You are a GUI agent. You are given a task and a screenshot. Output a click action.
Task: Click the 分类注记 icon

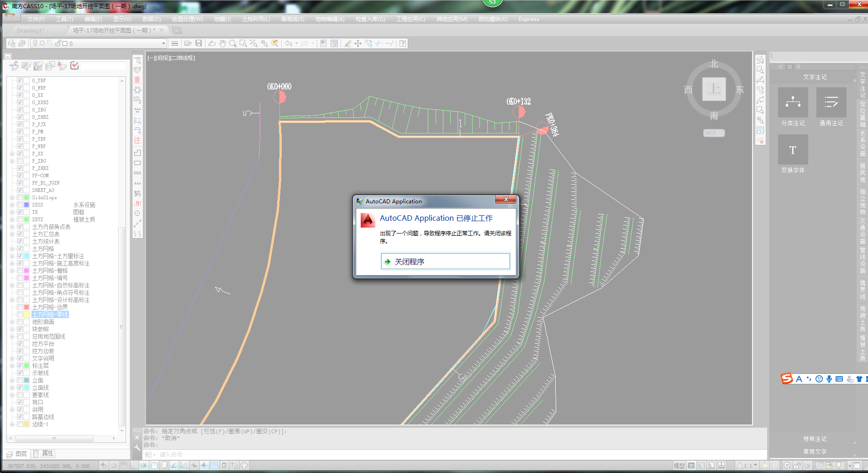[x=793, y=103]
